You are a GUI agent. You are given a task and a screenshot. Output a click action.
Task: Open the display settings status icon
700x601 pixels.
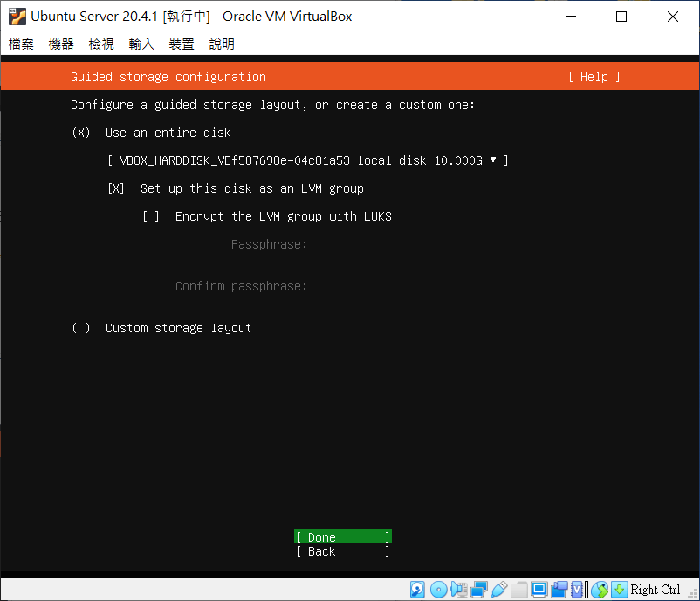539,590
